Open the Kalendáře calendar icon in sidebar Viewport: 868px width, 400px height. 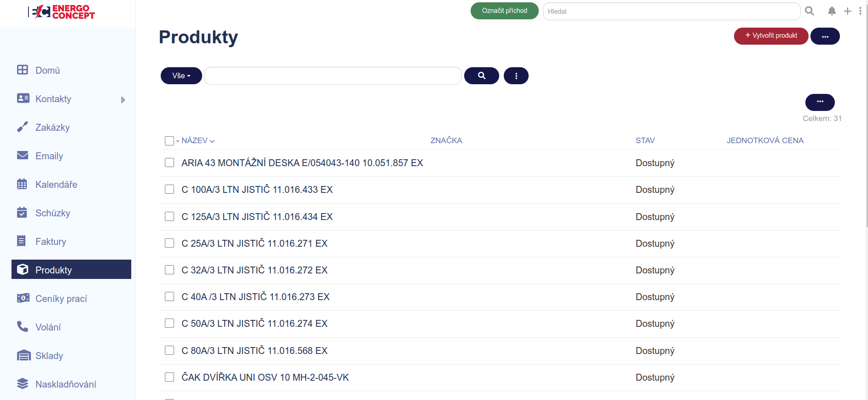22,184
